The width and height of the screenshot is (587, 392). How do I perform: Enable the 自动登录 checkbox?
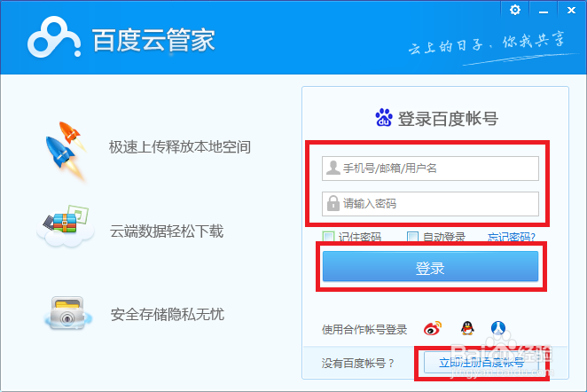tap(412, 237)
